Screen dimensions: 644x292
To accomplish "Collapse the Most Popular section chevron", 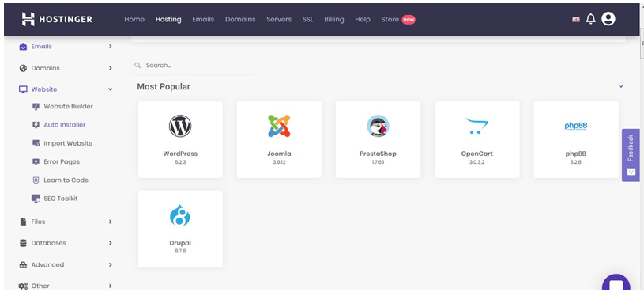I will pos(621,86).
